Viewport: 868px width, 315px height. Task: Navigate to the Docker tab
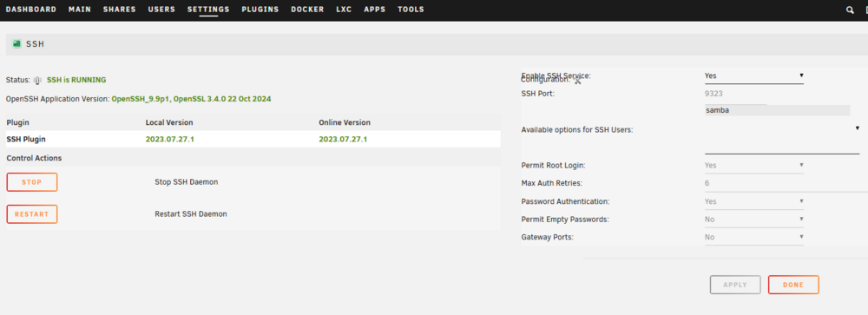click(x=308, y=10)
